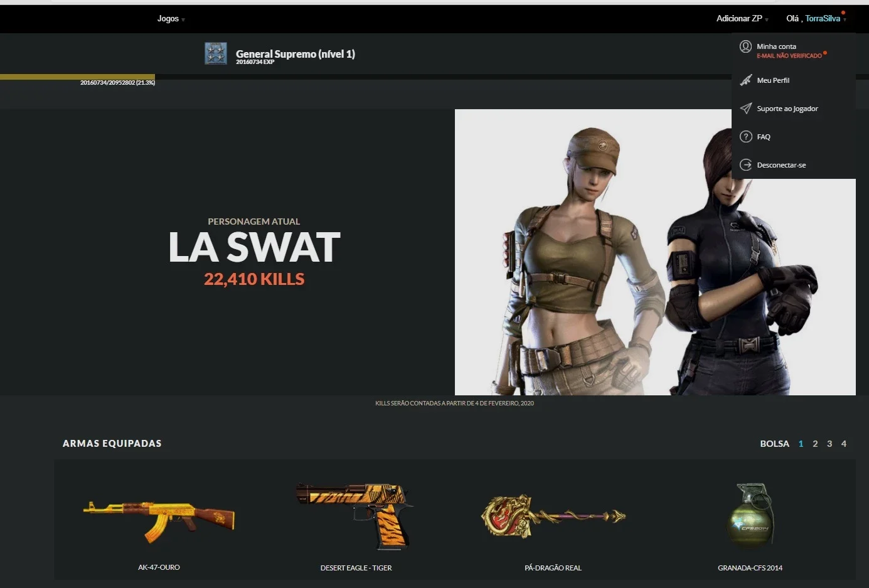Click the 20160734/20952802 (21.3%) EXP text
The width and height of the screenshot is (869, 588).
[x=117, y=83]
